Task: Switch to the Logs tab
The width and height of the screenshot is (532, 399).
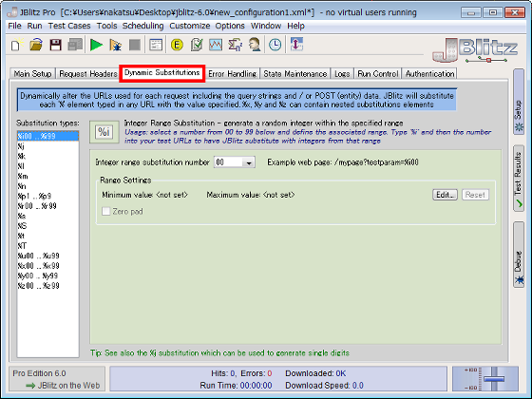Action: tap(342, 74)
